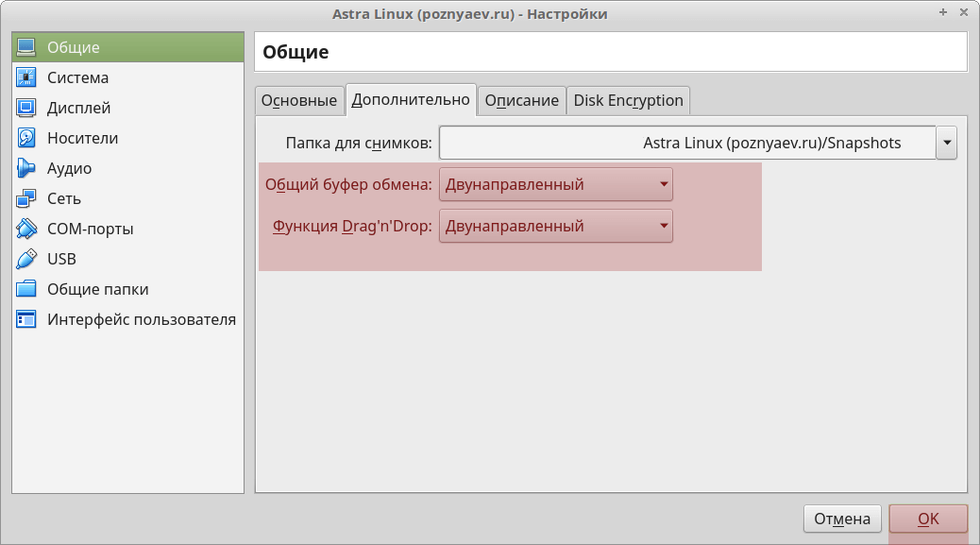Select Интерфейс пользователя section

(x=127, y=319)
